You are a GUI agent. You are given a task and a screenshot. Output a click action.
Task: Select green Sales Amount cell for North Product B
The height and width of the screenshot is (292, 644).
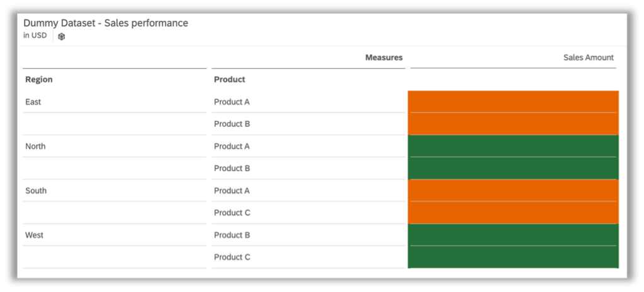coord(514,168)
